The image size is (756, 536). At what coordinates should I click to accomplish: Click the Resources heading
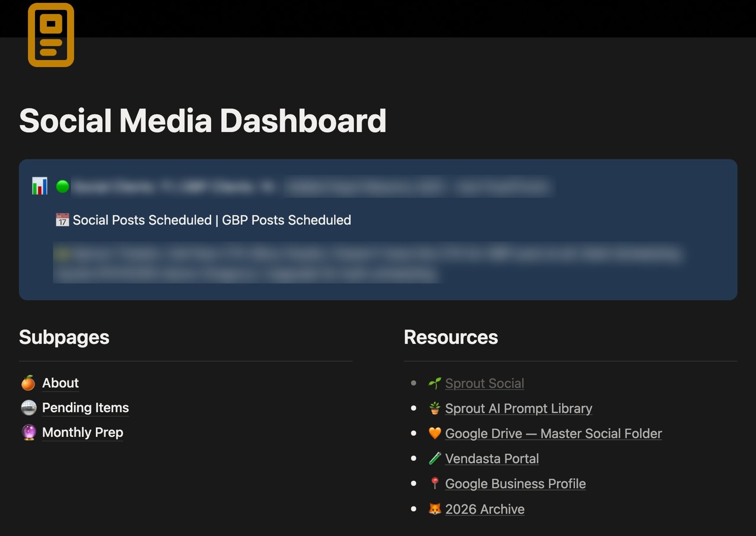451,337
